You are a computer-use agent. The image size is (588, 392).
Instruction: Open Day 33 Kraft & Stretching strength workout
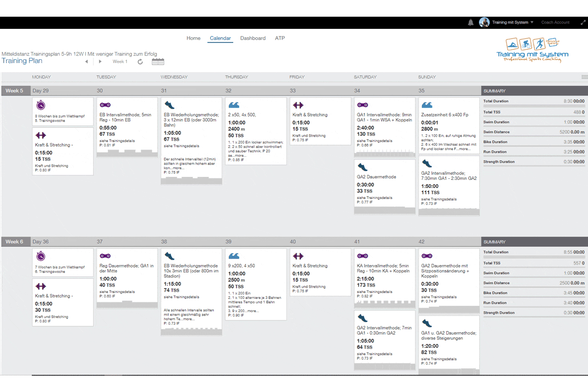pyautogui.click(x=310, y=115)
